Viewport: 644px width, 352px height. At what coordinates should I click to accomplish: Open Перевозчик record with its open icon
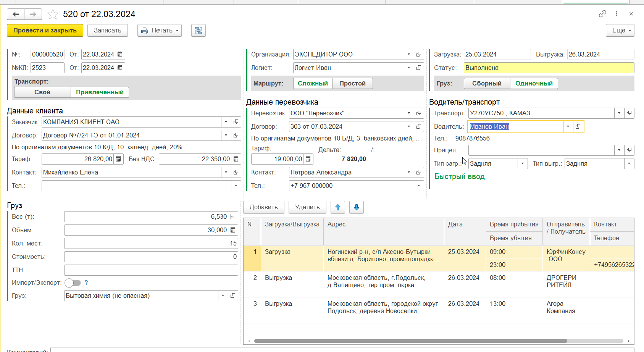pyautogui.click(x=419, y=113)
